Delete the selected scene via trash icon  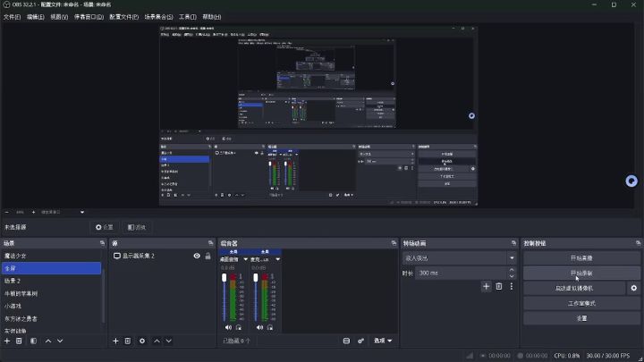[x=19, y=341]
